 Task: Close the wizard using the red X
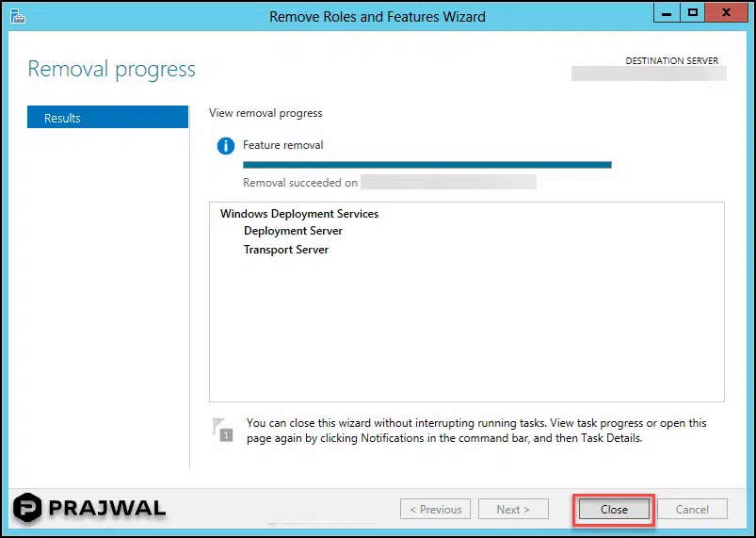[727, 13]
